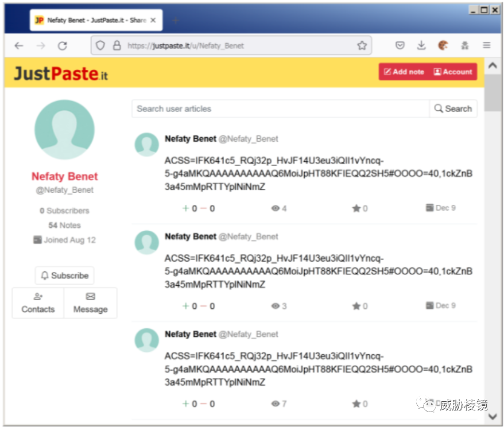Click the eye icon showing 4 views

pyautogui.click(x=275, y=208)
